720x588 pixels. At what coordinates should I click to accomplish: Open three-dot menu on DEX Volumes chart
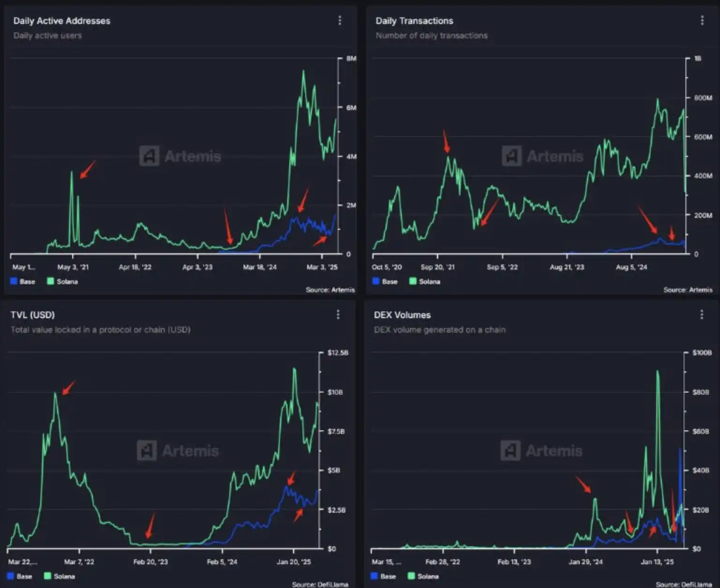point(701,315)
